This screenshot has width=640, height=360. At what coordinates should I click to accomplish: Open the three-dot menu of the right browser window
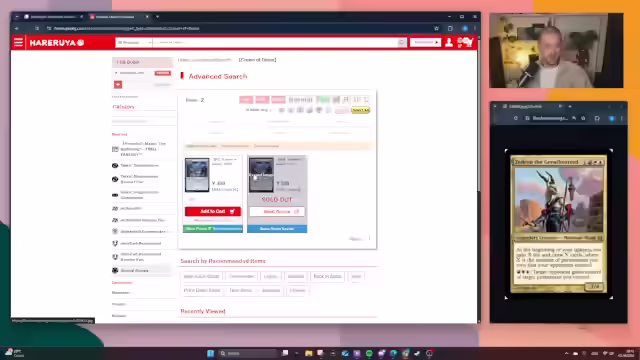[x=622, y=118]
